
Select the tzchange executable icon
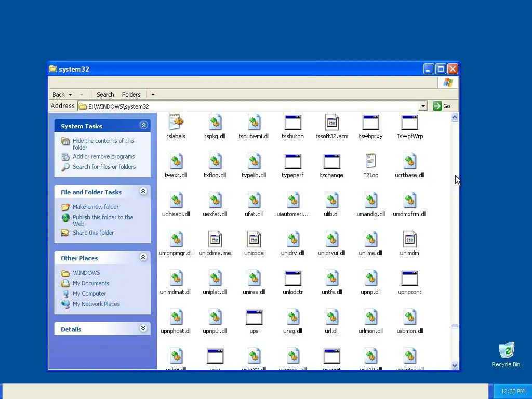coord(332,161)
